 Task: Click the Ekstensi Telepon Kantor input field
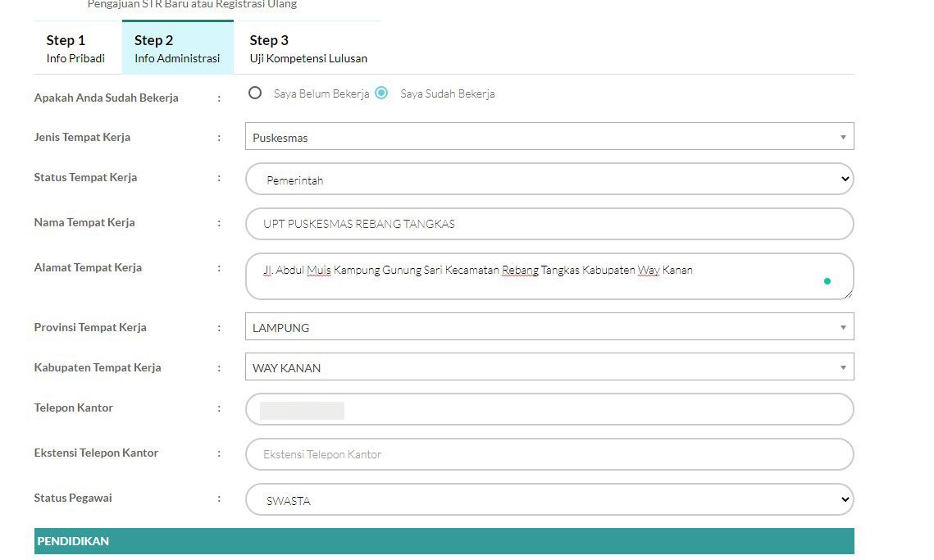(549, 453)
